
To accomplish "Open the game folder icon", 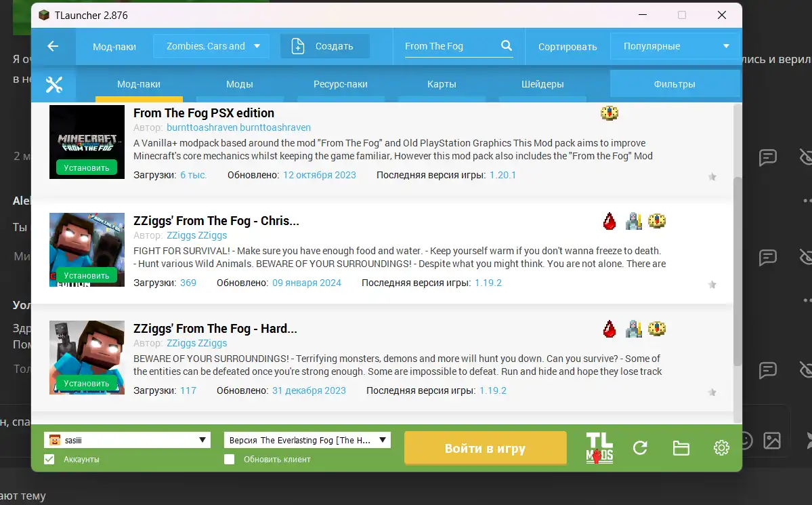I will click(681, 448).
